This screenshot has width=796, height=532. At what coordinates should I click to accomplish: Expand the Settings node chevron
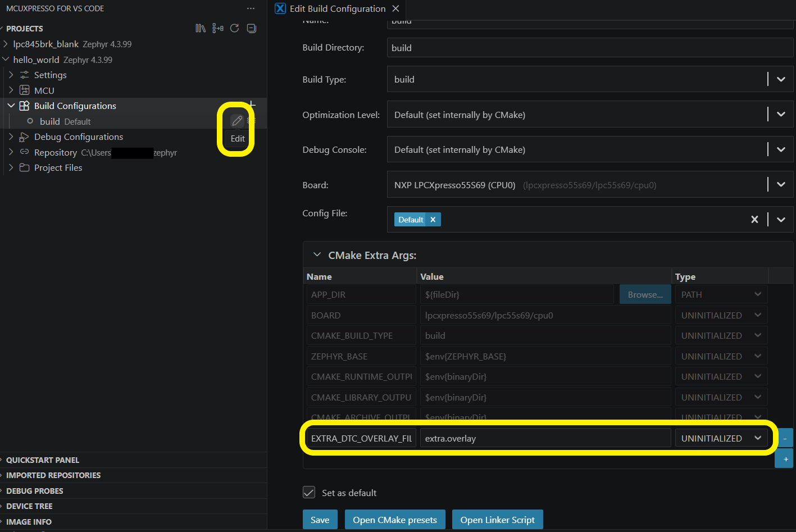(x=11, y=75)
